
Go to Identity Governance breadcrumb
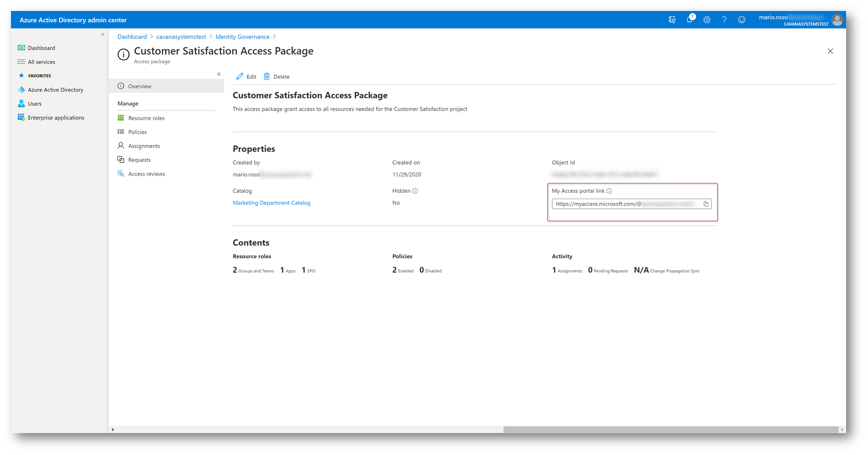pos(242,37)
